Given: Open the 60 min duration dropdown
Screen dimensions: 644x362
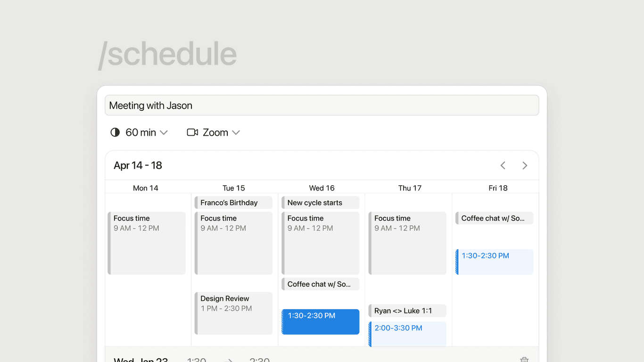Looking at the screenshot, I should pyautogui.click(x=140, y=132).
